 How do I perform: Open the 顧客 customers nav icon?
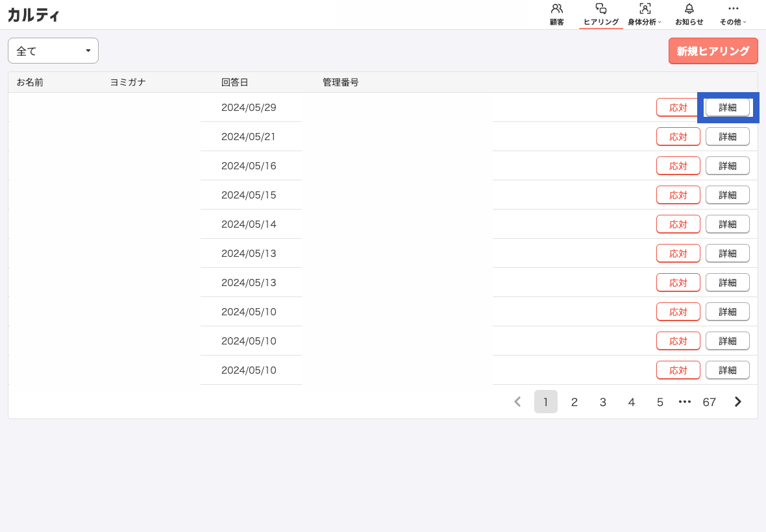(557, 15)
